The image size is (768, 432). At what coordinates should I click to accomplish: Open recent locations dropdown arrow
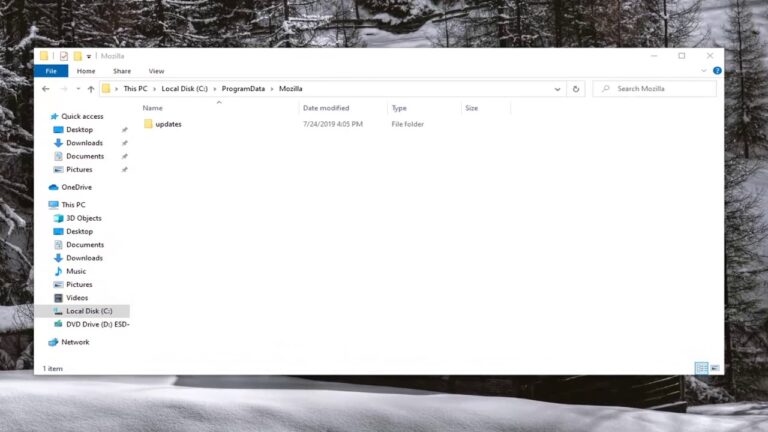(x=76, y=89)
